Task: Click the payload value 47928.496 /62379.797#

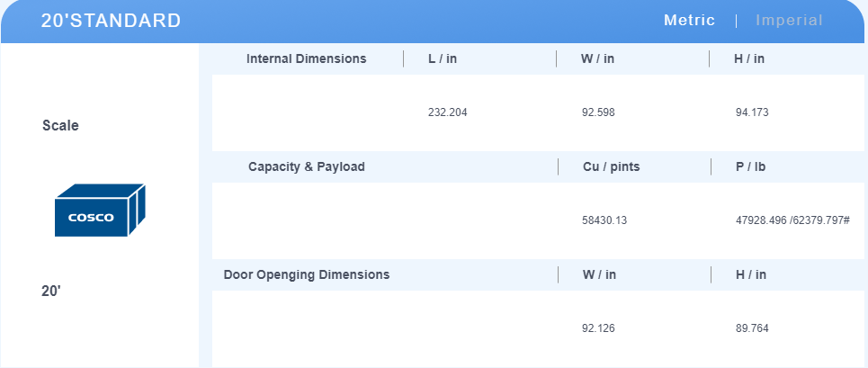Action: pos(792,220)
